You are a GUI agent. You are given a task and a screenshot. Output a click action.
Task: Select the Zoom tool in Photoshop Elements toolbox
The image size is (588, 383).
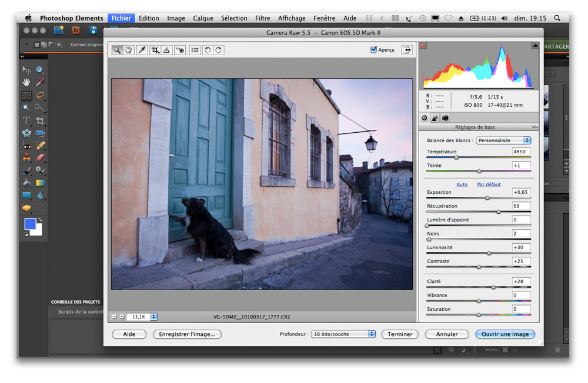click(40, 70)
